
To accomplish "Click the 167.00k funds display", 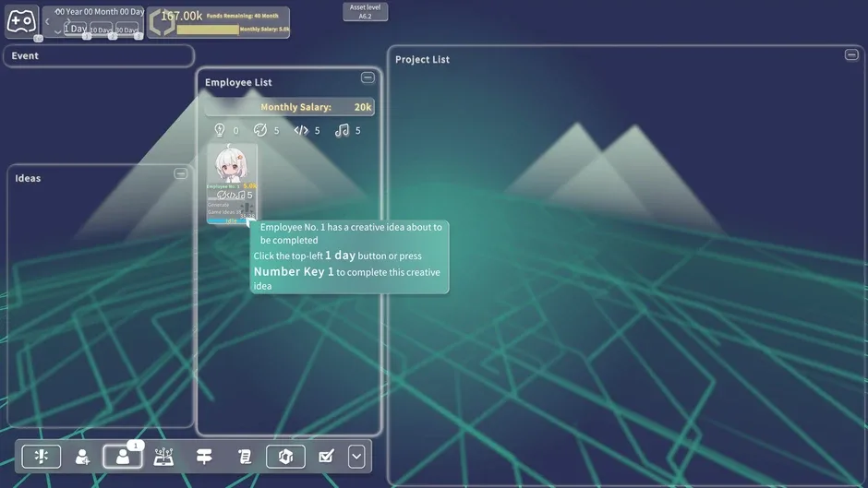I will click(182, 16).
